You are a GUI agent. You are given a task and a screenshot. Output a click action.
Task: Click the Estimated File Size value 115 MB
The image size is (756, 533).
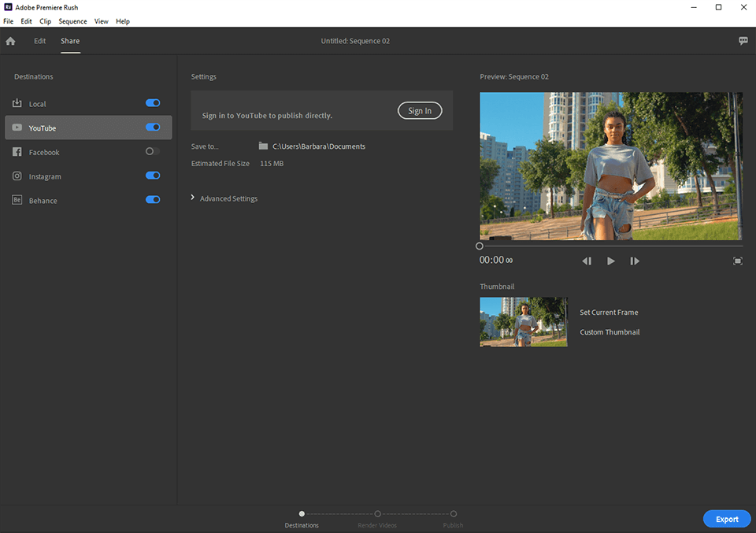272,164
